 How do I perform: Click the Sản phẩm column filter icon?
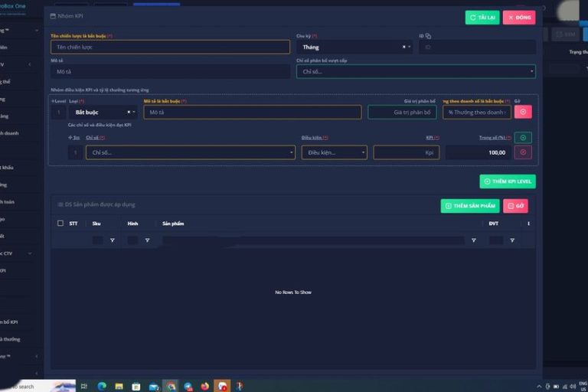(x=473, y=240)
